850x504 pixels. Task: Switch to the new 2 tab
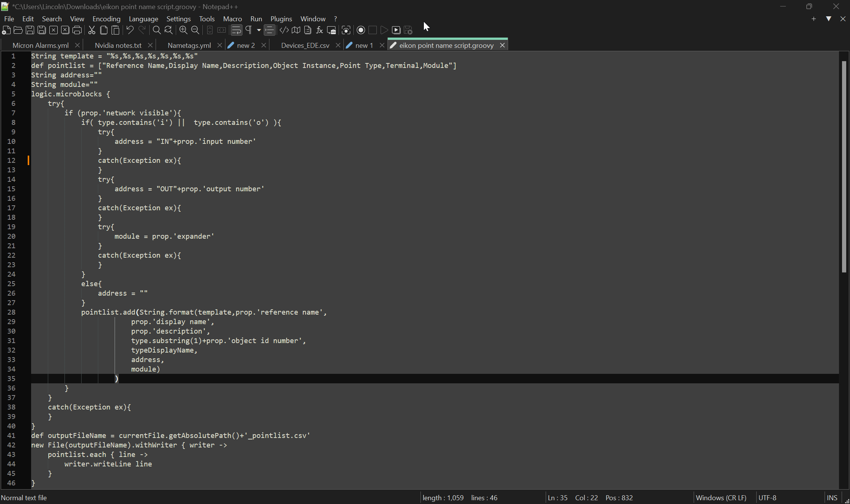[246, 45]
